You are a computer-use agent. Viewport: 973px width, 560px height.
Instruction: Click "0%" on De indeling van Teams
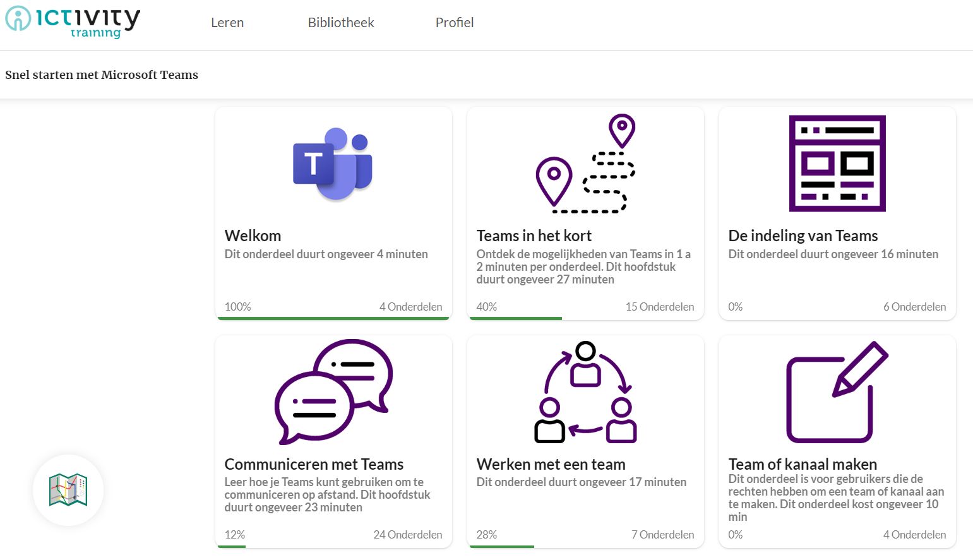click(735, 306)
